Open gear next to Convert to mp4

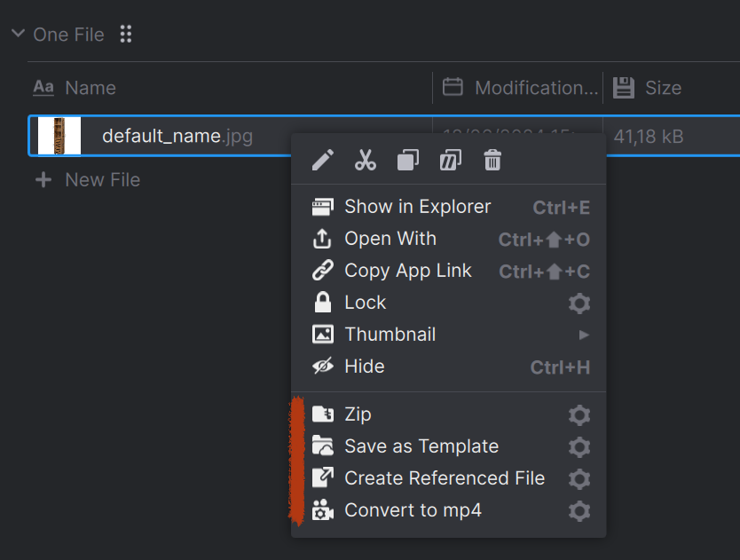(579, 511)
